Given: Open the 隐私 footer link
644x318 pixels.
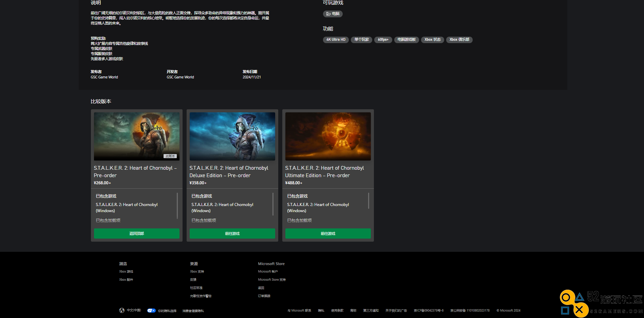Looking at the screenshot, I should click(321, 311).
